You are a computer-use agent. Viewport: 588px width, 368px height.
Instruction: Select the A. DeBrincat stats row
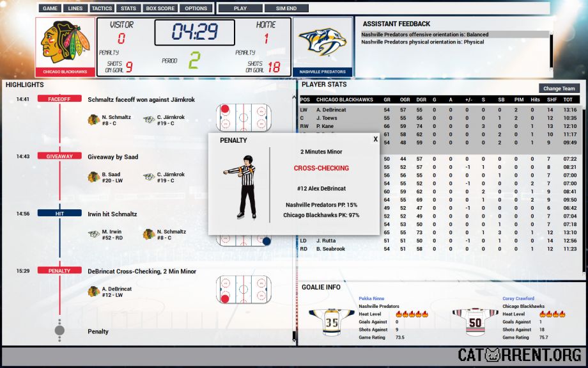point(440,109)
